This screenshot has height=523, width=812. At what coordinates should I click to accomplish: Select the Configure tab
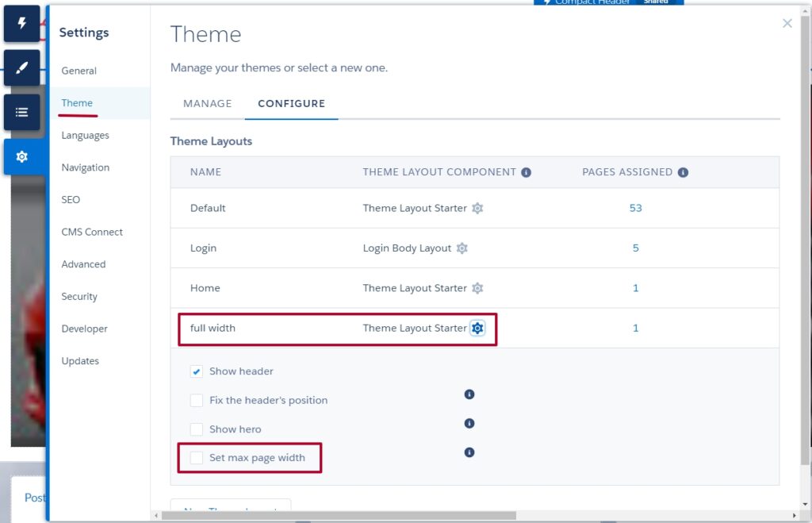(x=292, y=104)
